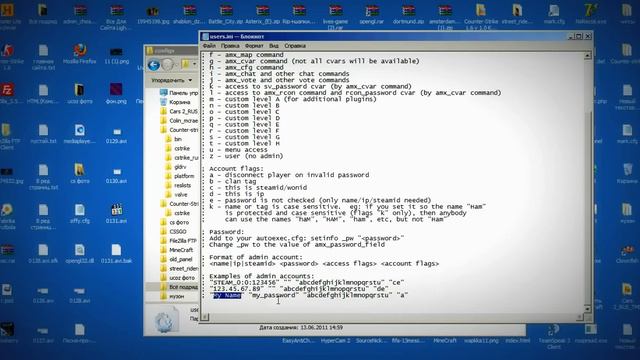Click the street_rider desktop icon
Viewport: 640px width, 360px height.
(517, 15)
